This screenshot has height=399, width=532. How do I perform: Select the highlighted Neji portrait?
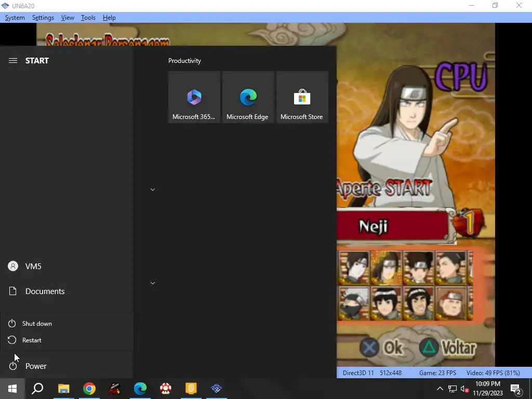coord(386,268)
